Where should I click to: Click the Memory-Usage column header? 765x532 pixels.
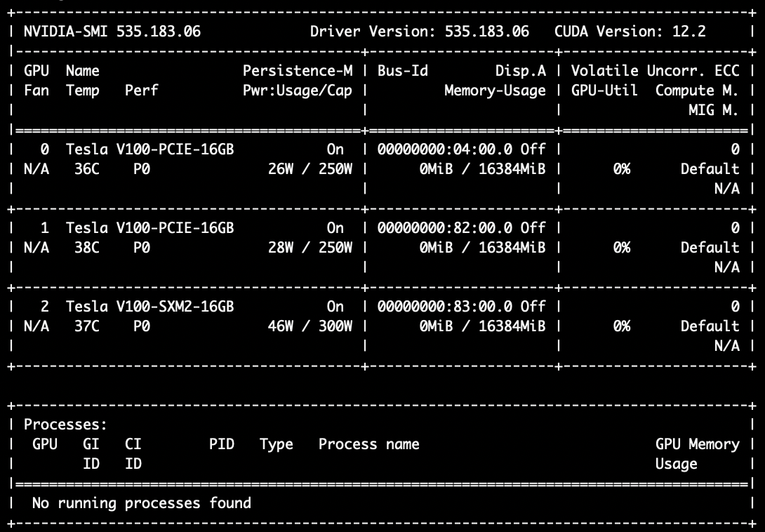point(495,91)
